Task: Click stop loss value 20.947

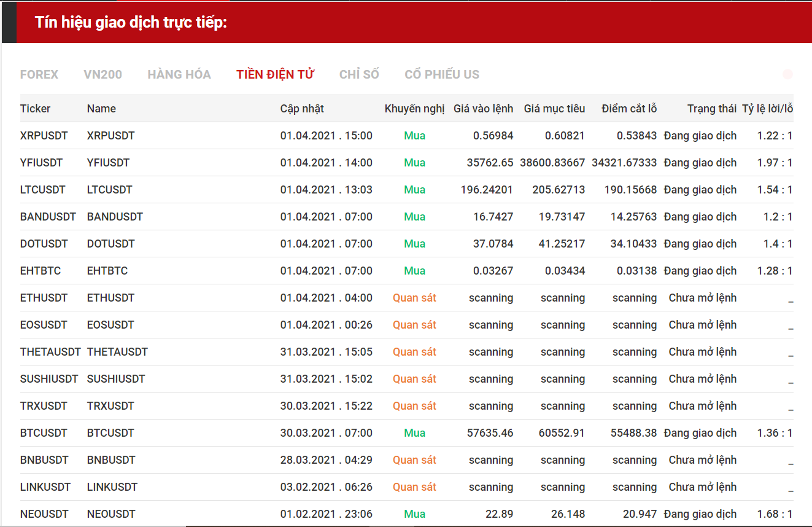Action: [640, 514]
